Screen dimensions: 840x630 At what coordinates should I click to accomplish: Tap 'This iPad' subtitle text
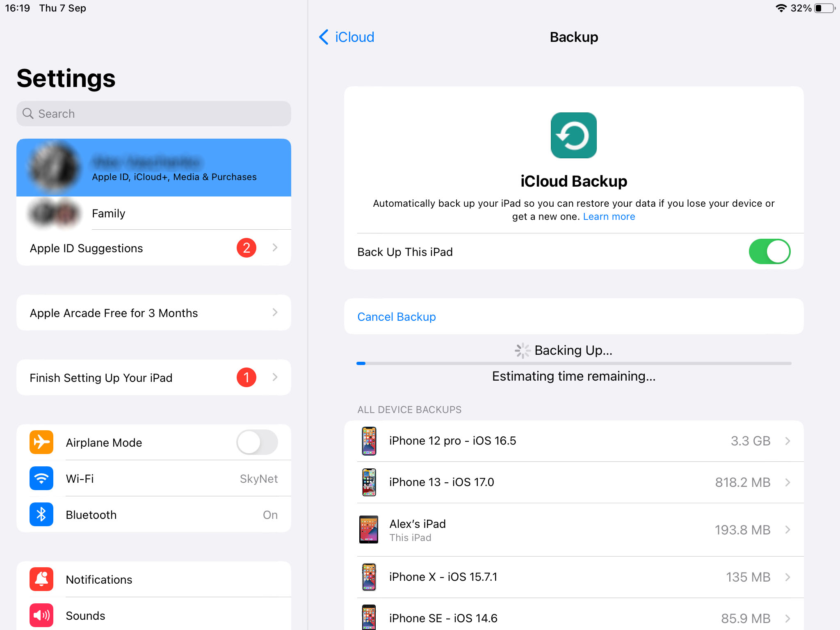click(410, 538)
